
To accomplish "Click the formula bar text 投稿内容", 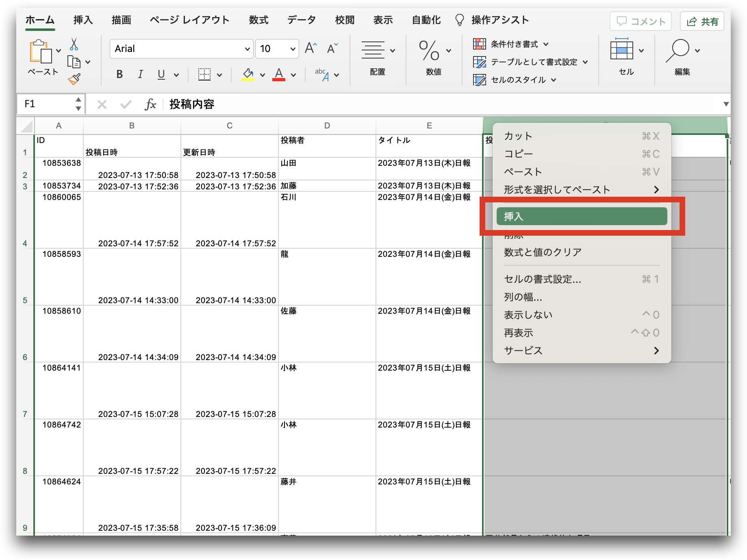I will (192, 104).
